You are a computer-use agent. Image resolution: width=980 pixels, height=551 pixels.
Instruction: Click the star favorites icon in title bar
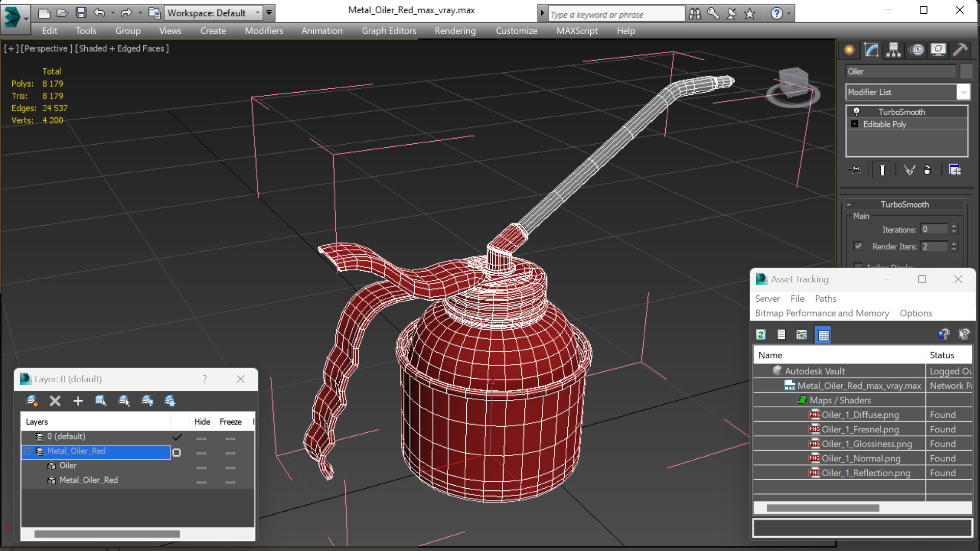coord(749,14)
